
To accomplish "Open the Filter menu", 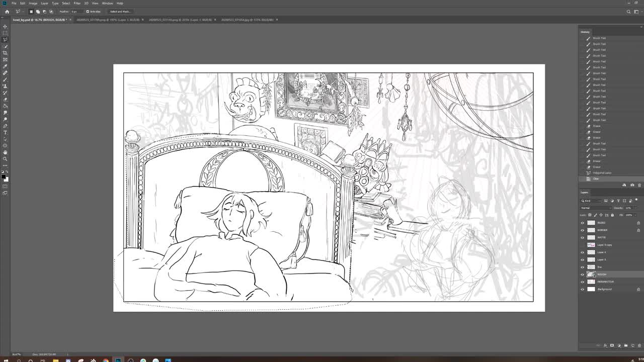I will pos(77,3).
